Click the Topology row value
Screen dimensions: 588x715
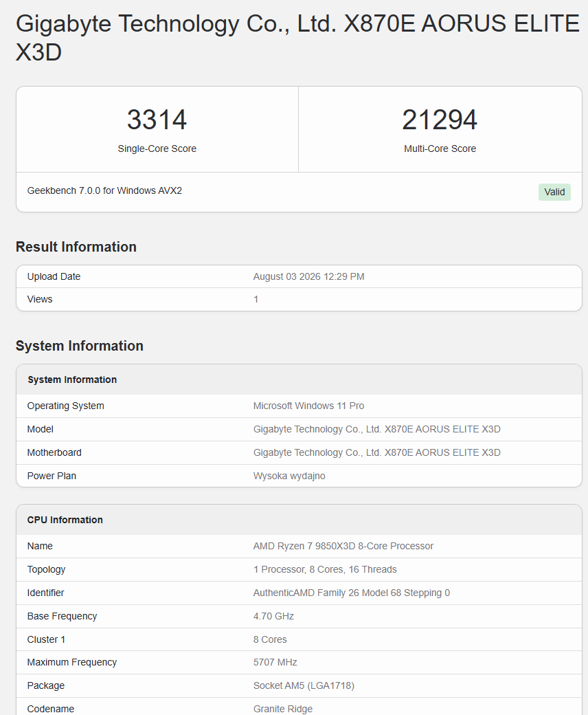(x=325, y=569)
